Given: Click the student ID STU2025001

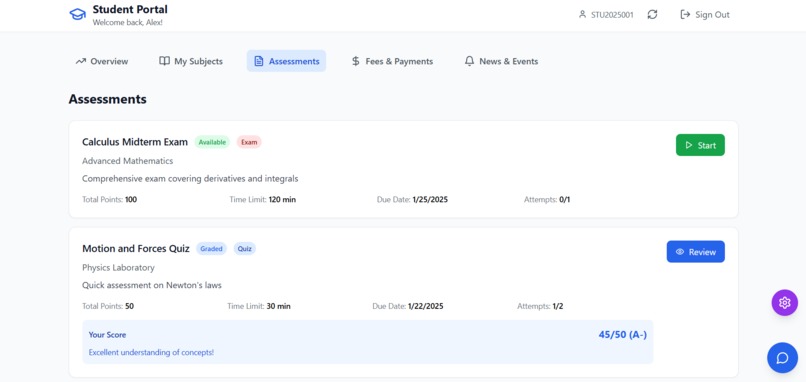Looking at the screenshot, I should point(612,15).
